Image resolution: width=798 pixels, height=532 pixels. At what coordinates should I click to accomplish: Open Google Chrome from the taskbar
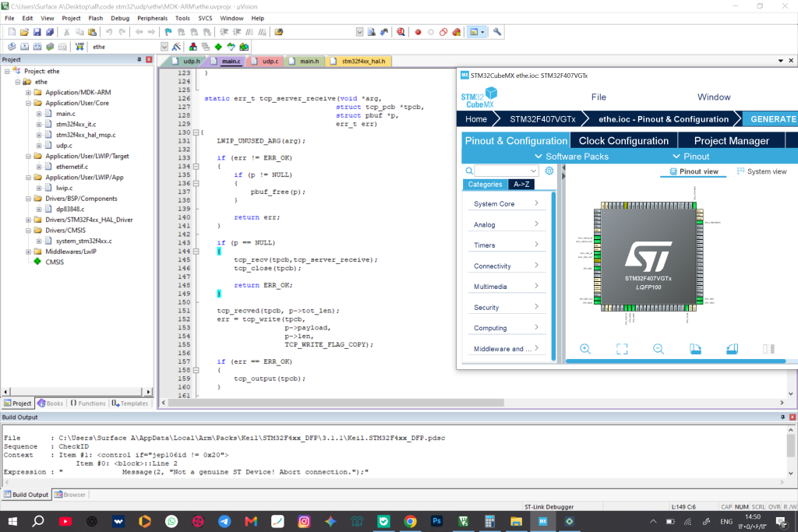410,521
